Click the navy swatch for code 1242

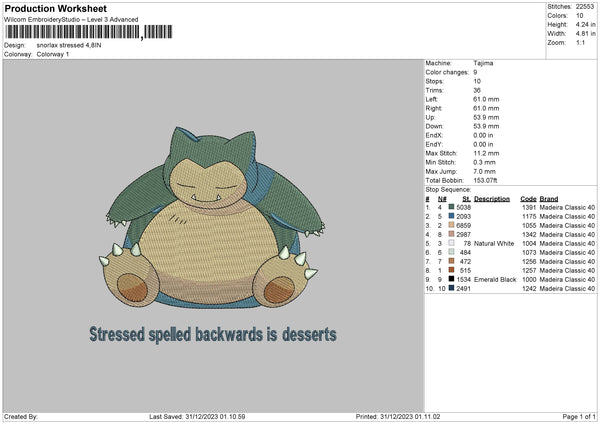click(x=451, y=288)
